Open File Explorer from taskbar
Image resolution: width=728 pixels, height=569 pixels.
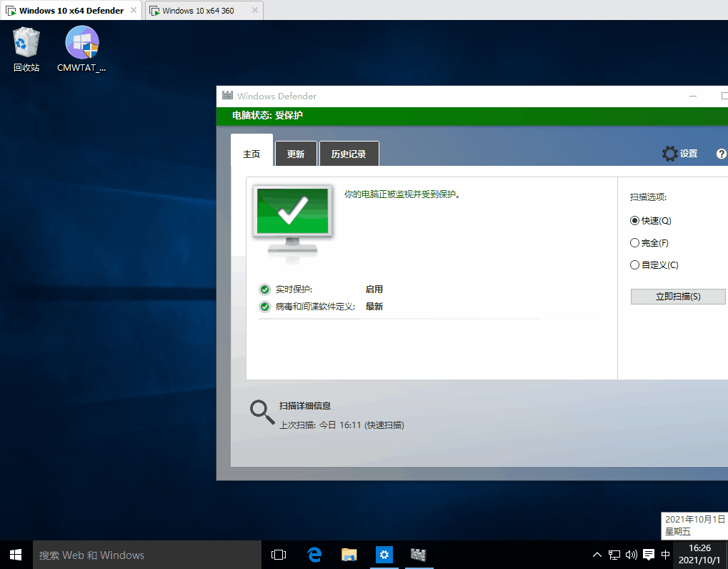[x=349, y=555]
